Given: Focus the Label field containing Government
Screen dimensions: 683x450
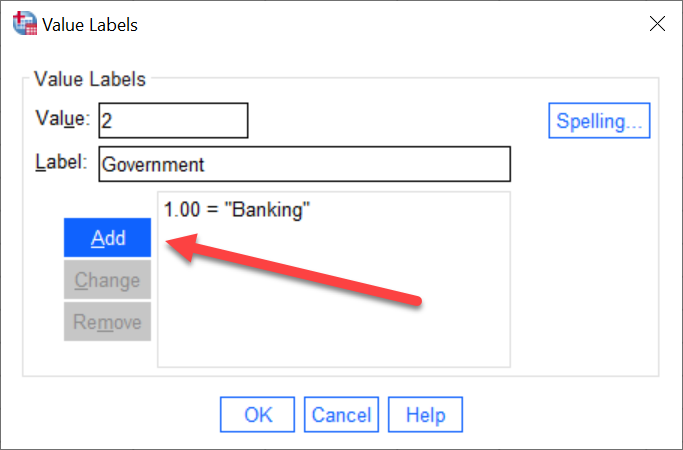Looking at the screenshot, I should click(304, 164).
